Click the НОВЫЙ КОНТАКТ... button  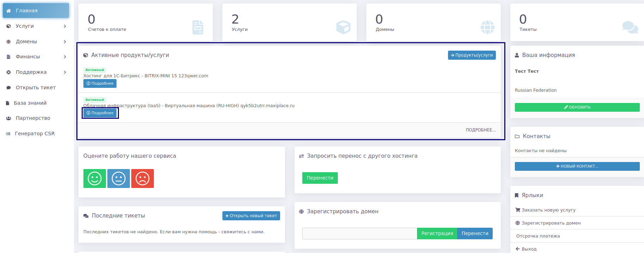click(x=577, y=166)
